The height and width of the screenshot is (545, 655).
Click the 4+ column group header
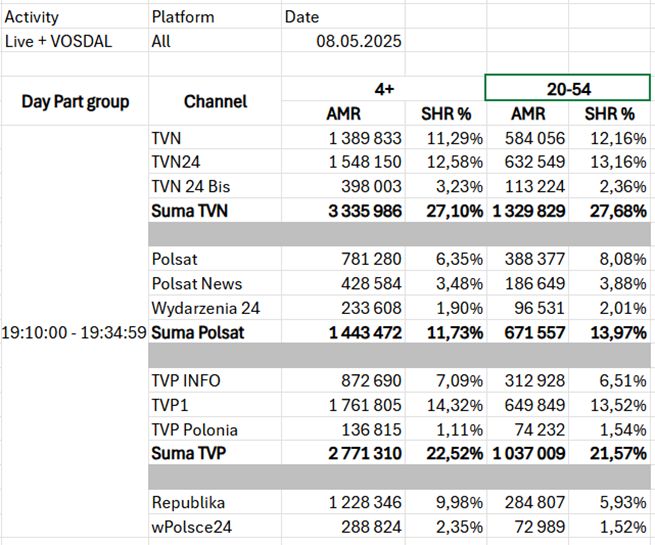click(x=384, y=89)
